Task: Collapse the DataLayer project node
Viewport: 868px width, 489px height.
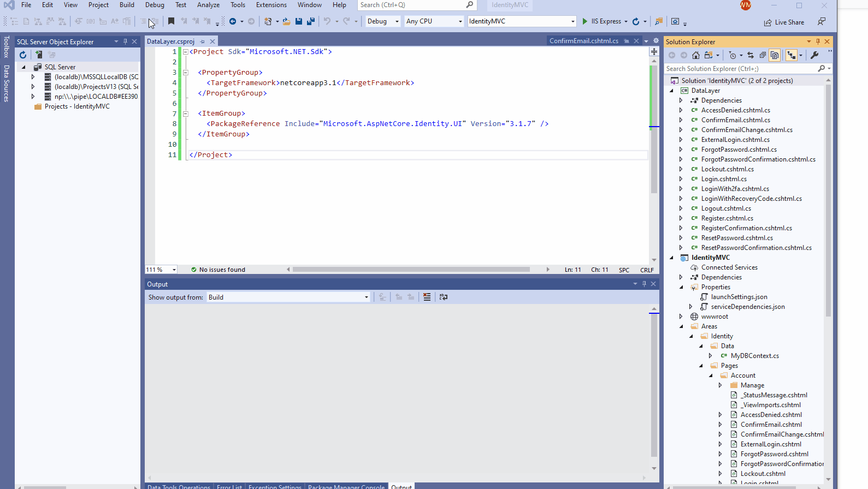Action: coord(671,91)
